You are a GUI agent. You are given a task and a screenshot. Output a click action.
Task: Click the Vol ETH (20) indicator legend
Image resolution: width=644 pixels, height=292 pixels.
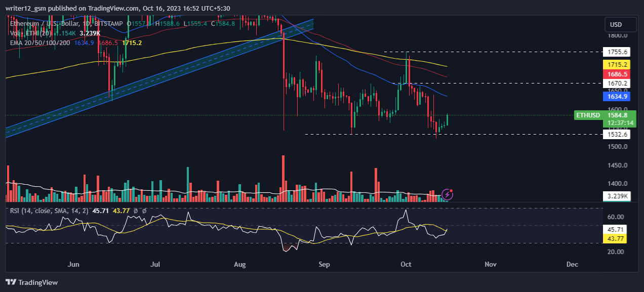coord(31,33)
